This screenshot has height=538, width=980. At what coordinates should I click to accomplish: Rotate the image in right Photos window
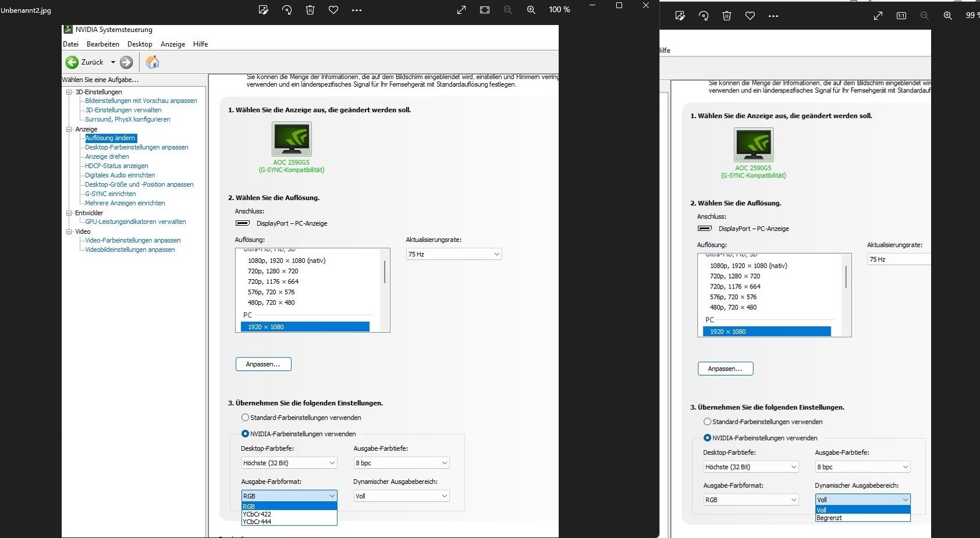704,16
